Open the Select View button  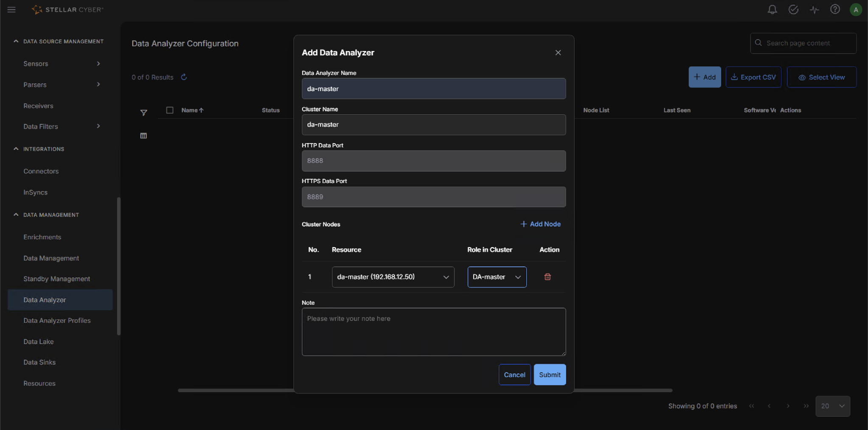[822, 77]
